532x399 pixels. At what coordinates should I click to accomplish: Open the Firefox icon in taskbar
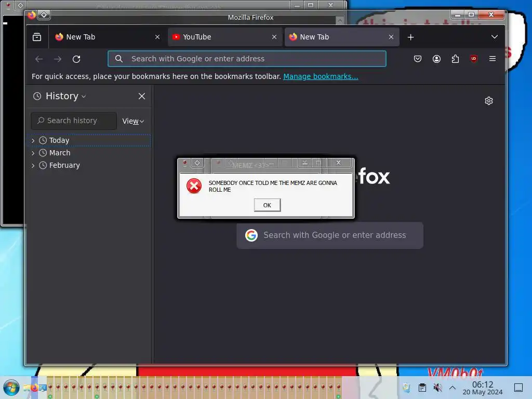click(34, 388)
